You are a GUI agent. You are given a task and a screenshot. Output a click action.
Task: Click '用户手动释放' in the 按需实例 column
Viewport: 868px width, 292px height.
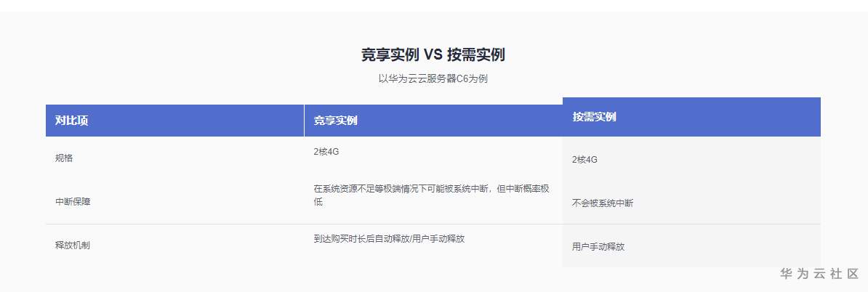click(x=598, y=247)
